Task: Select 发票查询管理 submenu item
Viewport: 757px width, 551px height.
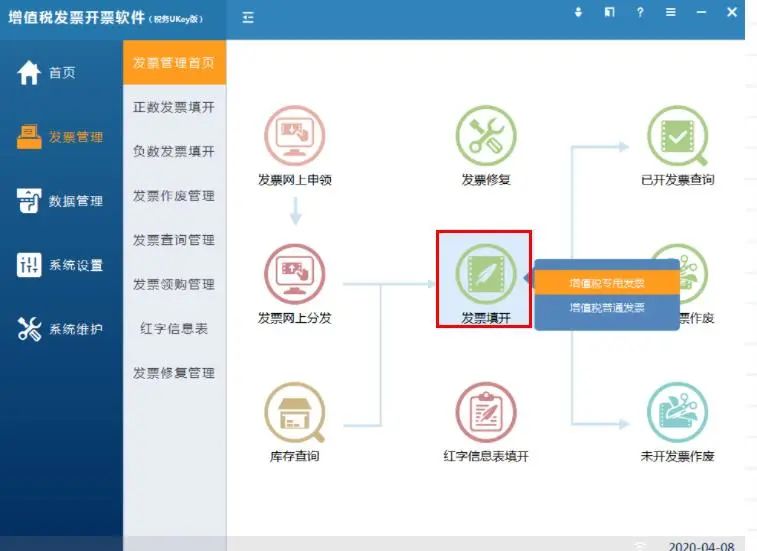Action: [174, 240]
